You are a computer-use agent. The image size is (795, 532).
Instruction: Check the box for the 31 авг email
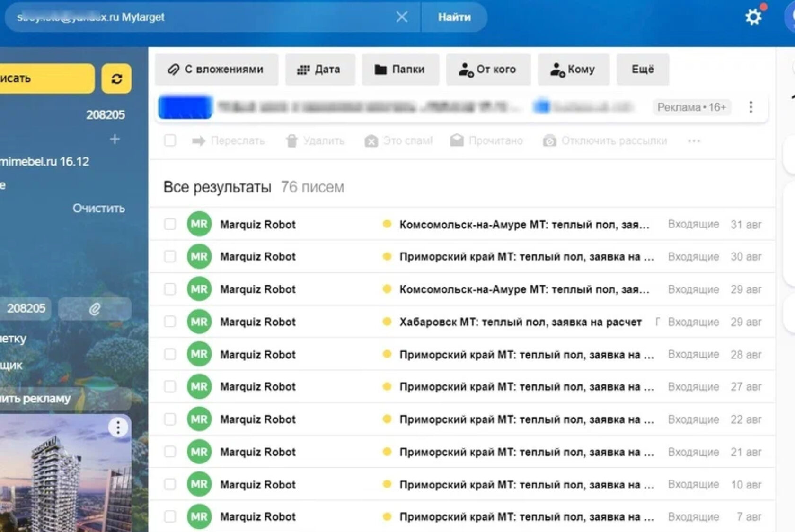[x=170, y=224]
